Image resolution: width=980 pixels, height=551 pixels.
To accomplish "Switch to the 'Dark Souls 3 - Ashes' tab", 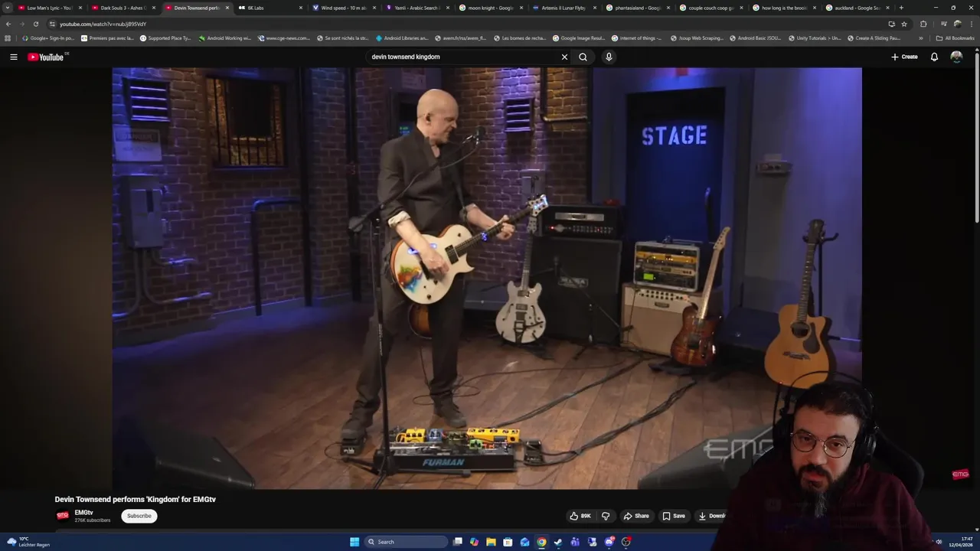I will tap(122, 8).
